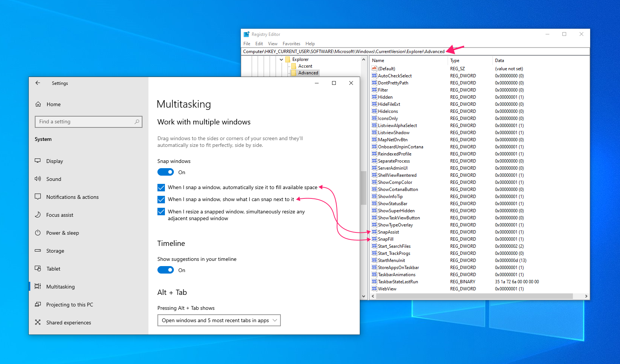Select the TaskbarAnimations value name
Screen dimensions: 620x364
pyautogui.click(x=397, y=274)
